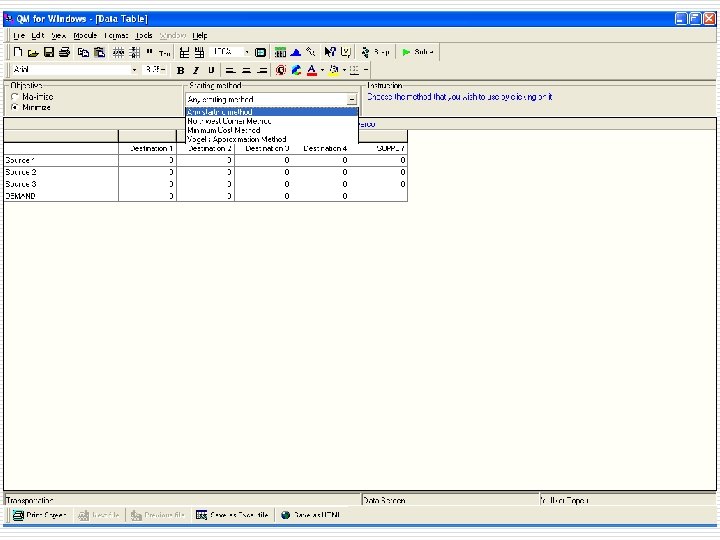Collapse the Starting method dropdown arrow

pos(352,100)
